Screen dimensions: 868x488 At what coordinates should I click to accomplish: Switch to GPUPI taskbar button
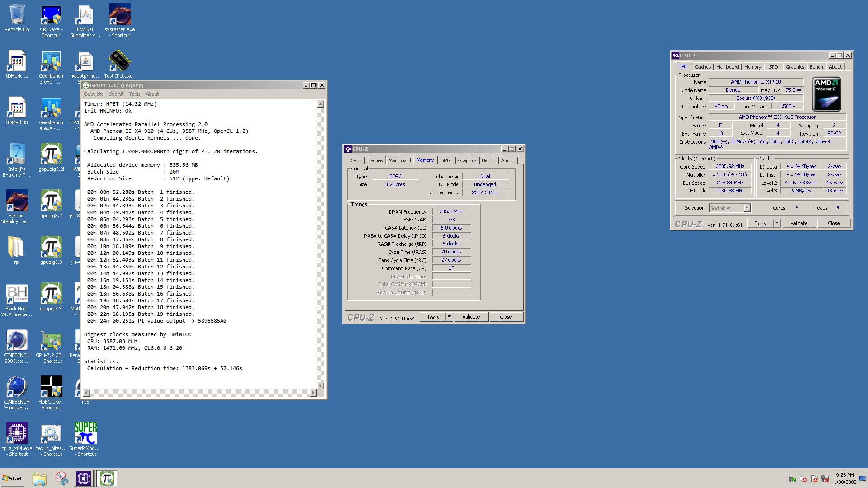coord(107,479)
